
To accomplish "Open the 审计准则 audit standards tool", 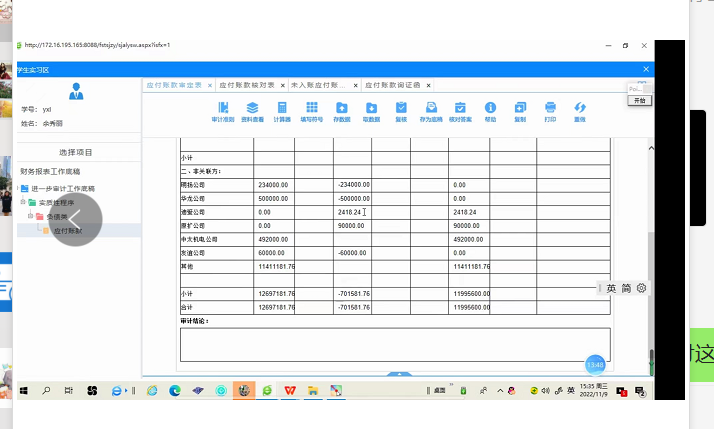I will pyautogui.click(x=222, y=110).
